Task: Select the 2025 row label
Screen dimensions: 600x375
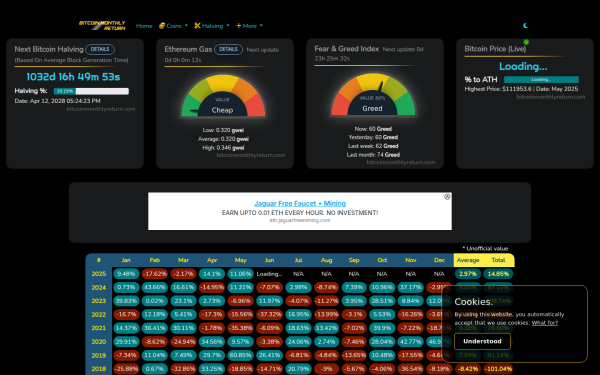Action: pos(99,274)
